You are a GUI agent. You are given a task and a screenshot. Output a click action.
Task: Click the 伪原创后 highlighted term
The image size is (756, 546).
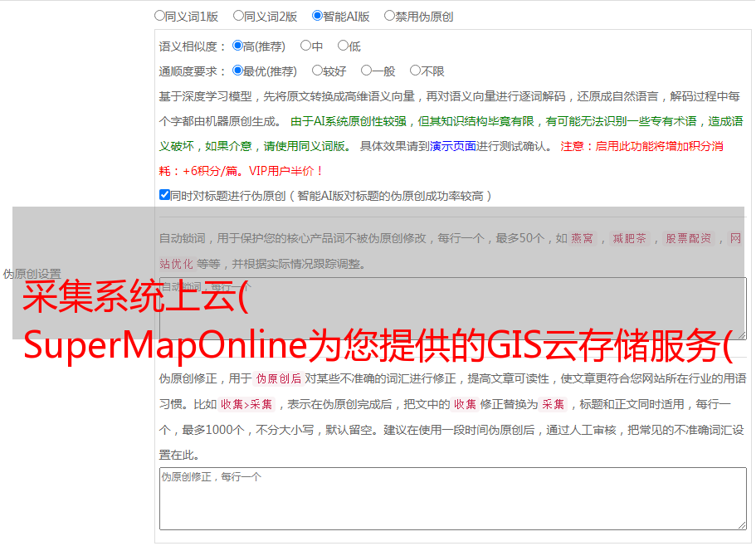pyautogui.click(x=279, y=378)
